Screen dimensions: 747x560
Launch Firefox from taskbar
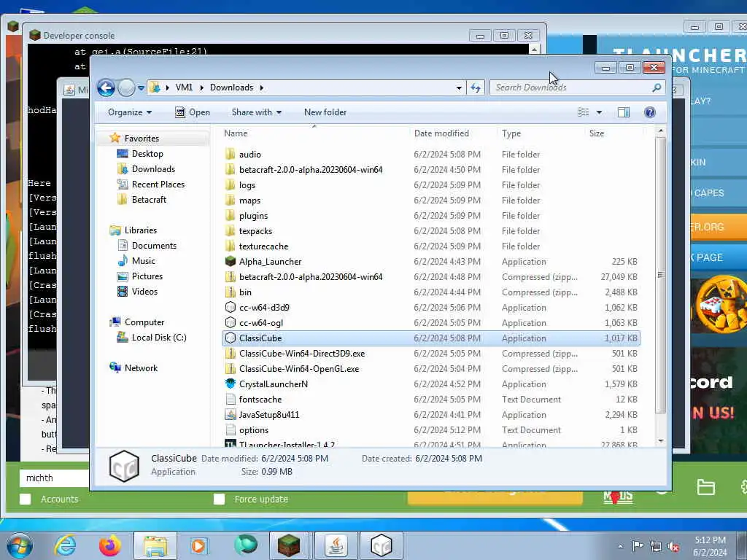[109, 545]
